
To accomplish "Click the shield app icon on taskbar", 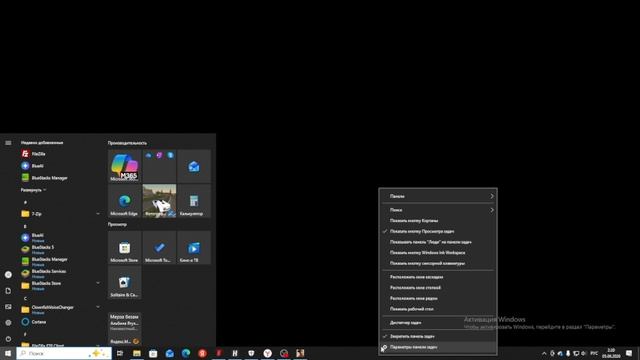I will 251,353.
